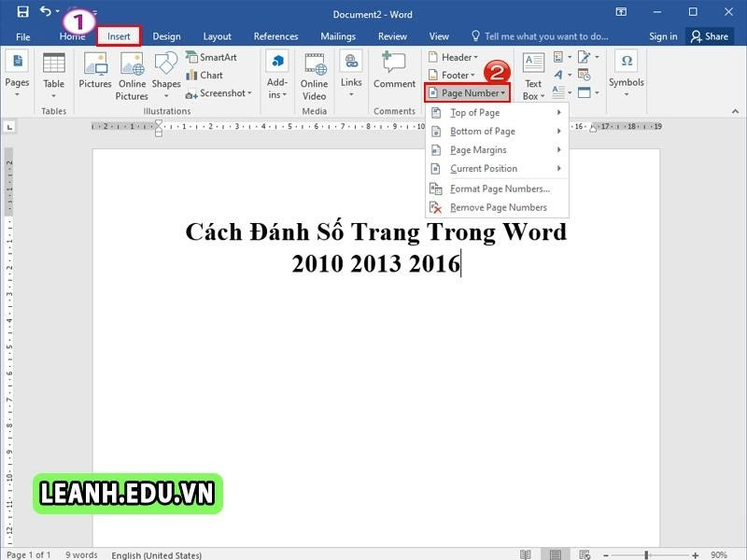Screen dimensions: 747x560
Task: Select Current Position option
Action: [497, 169]
